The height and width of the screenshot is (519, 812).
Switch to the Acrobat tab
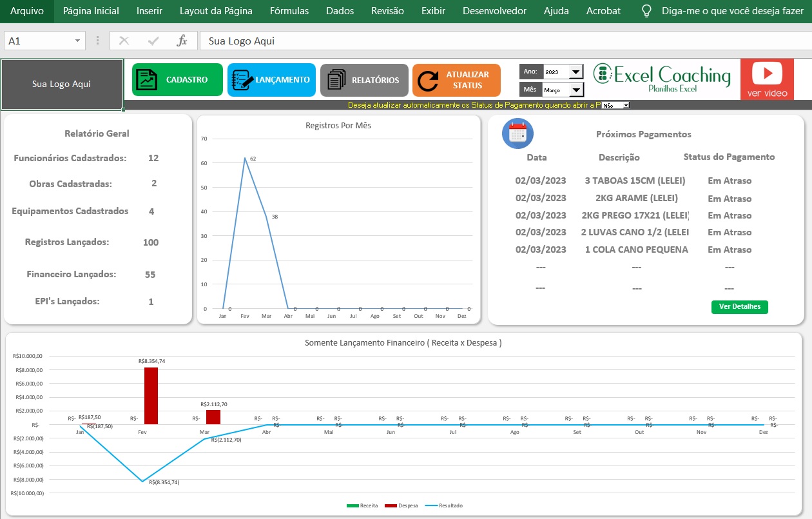[603, 11]
